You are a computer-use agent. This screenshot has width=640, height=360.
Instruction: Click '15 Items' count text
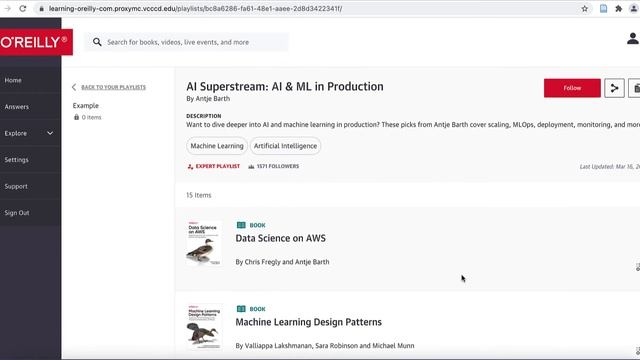199,195
